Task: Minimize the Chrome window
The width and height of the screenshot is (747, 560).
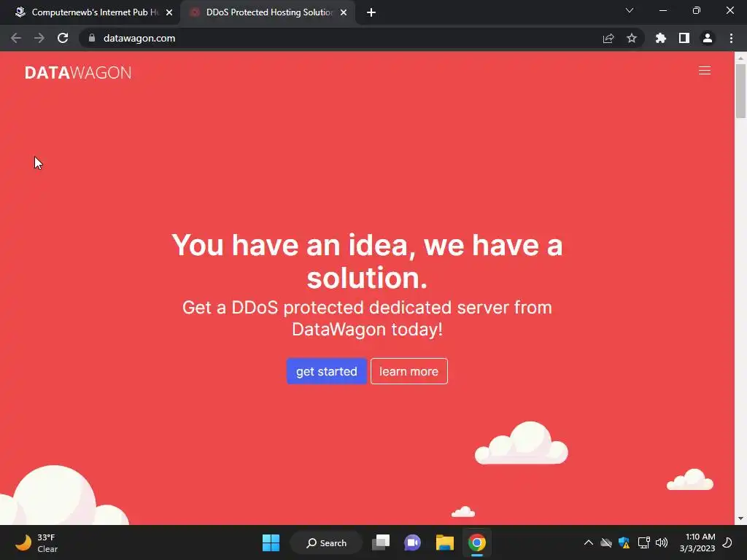Action: tap(662, 10)
